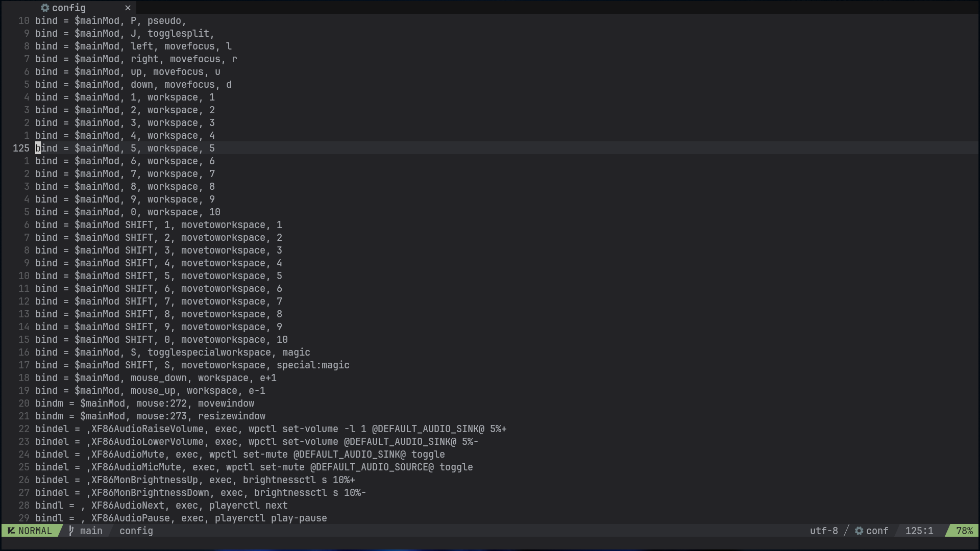Click the git branch icon near main
Image resolution: width=980 pixels, height=551 pixels.
point(71,531)
